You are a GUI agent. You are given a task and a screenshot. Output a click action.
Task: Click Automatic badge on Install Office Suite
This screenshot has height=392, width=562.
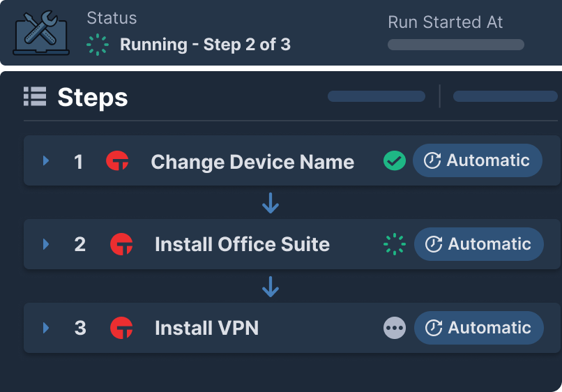click(x=479, y=244)
